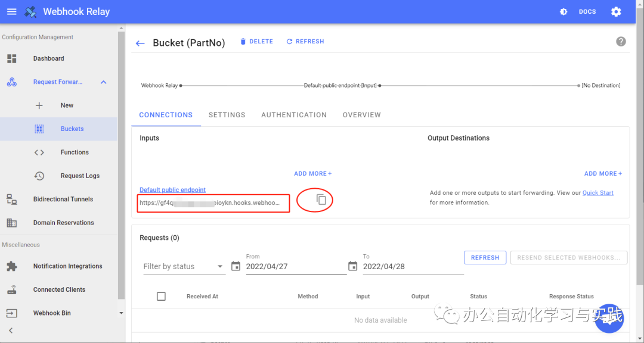Viewport: 644px width, 343px height.
Task: Open the chat support bubble
Action: (610, 319)
